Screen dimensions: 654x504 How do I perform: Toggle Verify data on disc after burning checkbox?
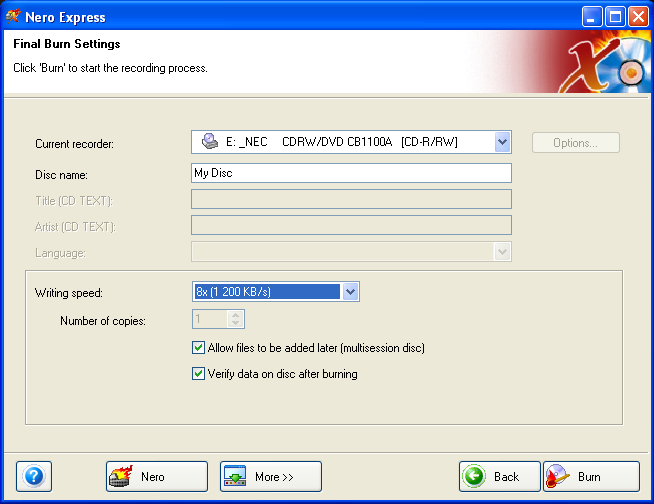199,373
